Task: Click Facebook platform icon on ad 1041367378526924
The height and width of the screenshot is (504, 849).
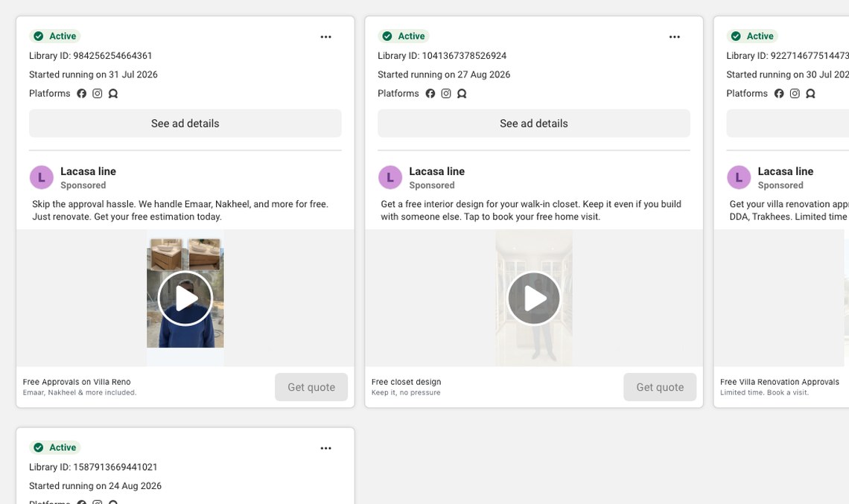Action: tap(430, 93)
